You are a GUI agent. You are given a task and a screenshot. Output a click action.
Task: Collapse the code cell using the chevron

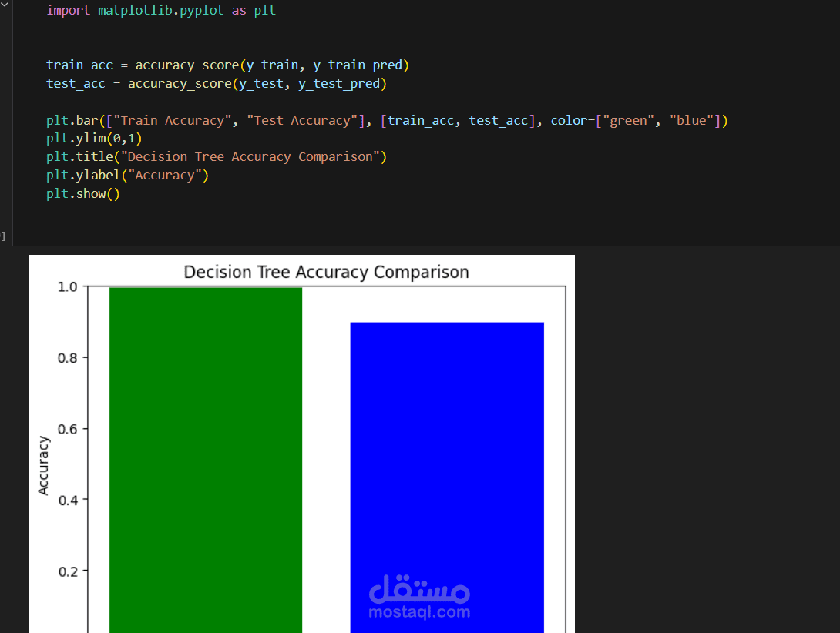pyautogui.click(x=5, y=5)
